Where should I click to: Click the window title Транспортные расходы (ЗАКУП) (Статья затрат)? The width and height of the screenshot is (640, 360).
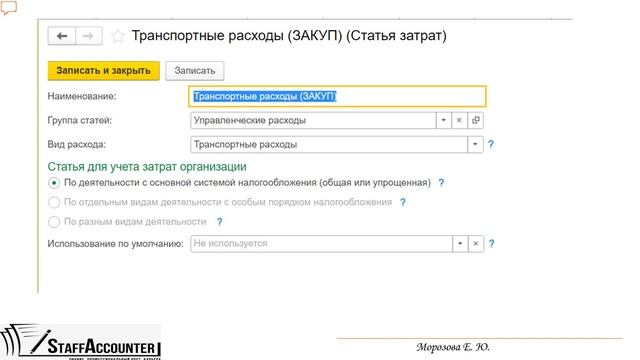pyautogui.click(x=289, y=36)
